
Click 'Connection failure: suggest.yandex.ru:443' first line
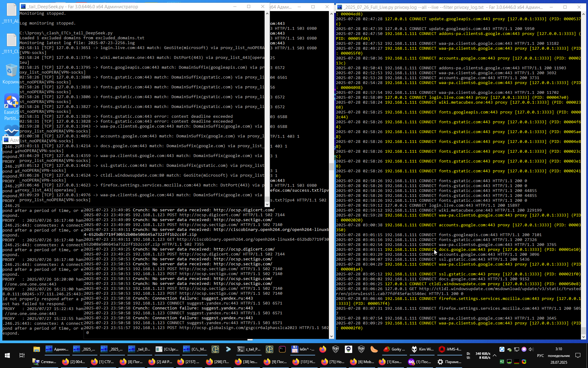click(203, 298)
